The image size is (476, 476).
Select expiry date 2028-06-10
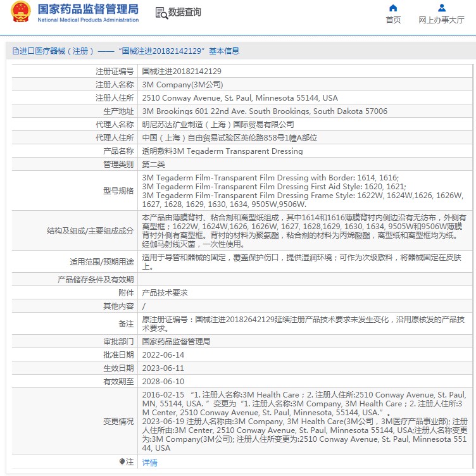coord(163,382)
